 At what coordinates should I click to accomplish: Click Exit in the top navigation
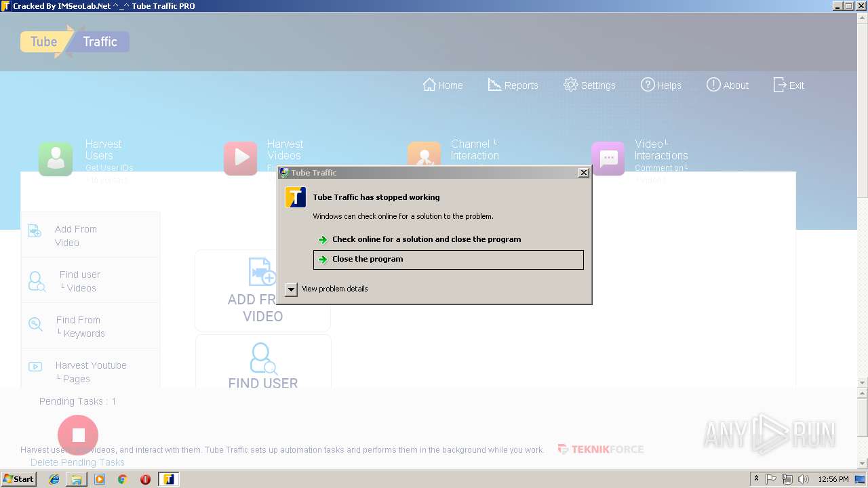click(789, 85)
